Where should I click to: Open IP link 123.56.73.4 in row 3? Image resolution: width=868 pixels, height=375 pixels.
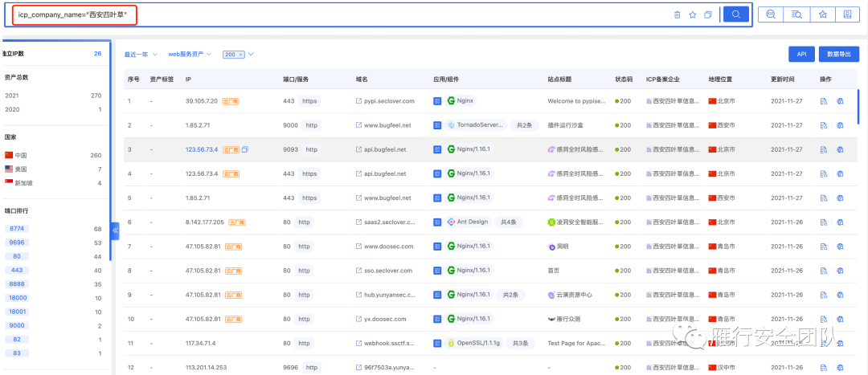pos(202,149)
